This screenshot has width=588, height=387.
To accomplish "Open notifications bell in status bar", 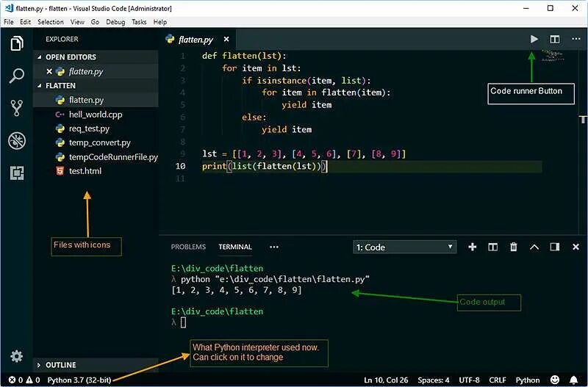I will (x=574, y=380).
